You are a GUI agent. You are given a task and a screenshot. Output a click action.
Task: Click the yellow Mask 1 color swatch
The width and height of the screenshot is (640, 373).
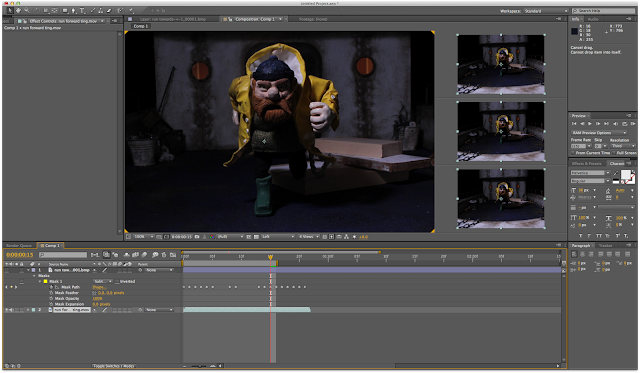click(x=45, y=281)
